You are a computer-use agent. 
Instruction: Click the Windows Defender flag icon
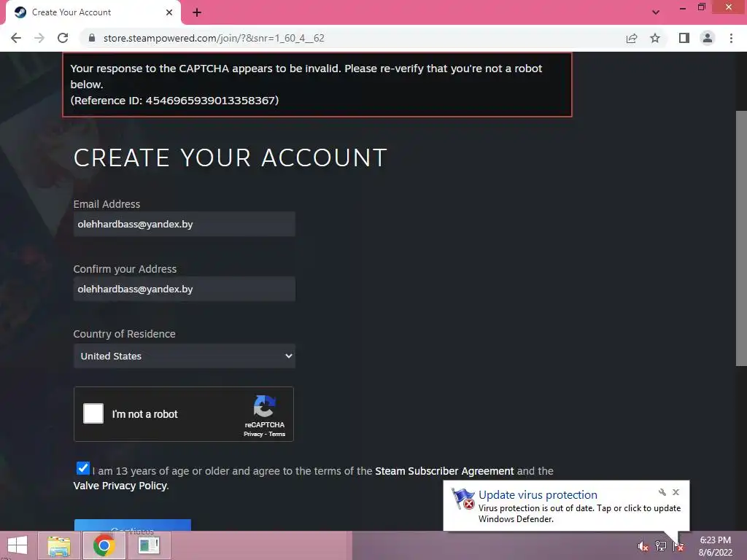463,499
